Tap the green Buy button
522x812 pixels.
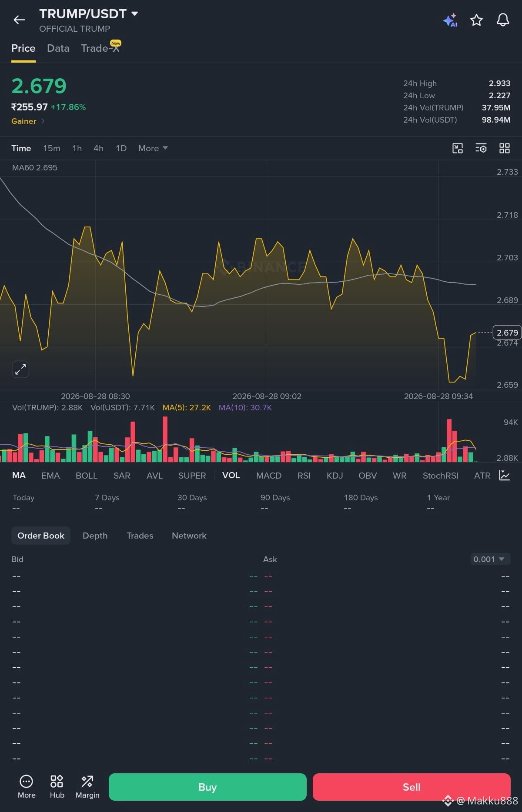(207, 787)
